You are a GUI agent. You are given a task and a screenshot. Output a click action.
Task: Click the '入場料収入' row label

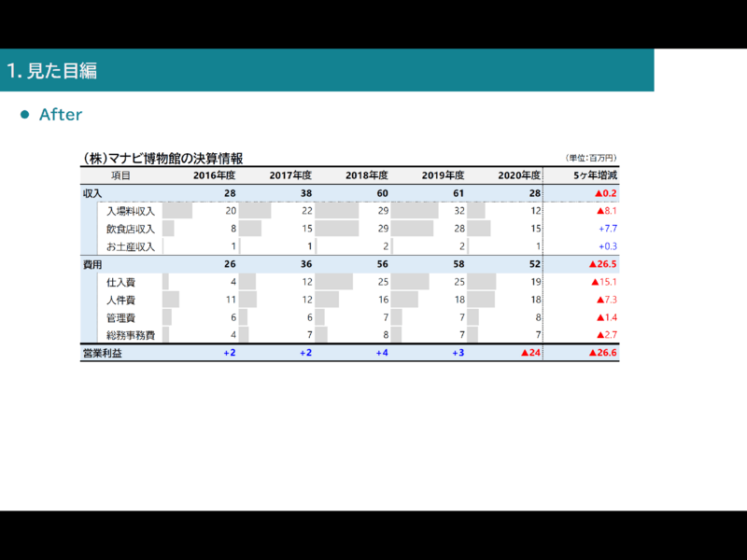pos(131,211)
